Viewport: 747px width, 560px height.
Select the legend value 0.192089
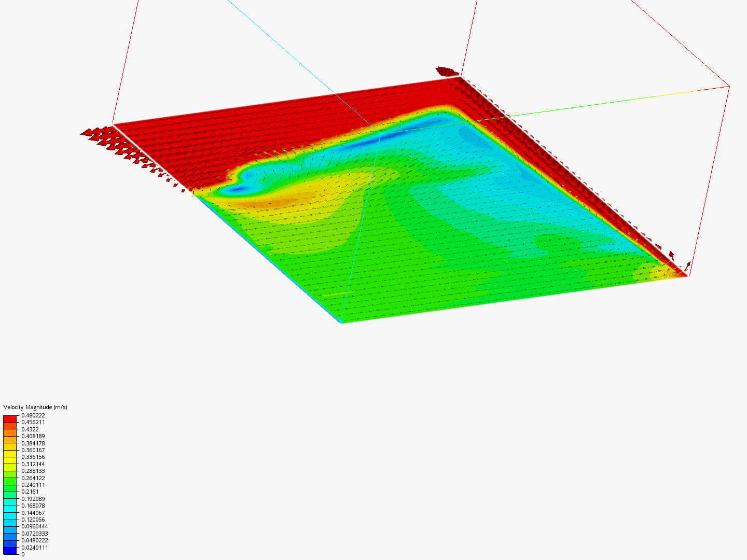(33, 499)
